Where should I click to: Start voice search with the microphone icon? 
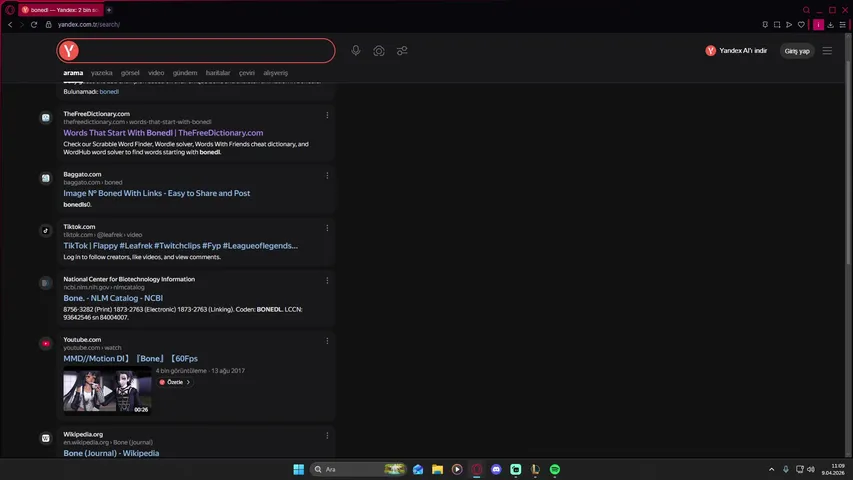click(355, 51)
